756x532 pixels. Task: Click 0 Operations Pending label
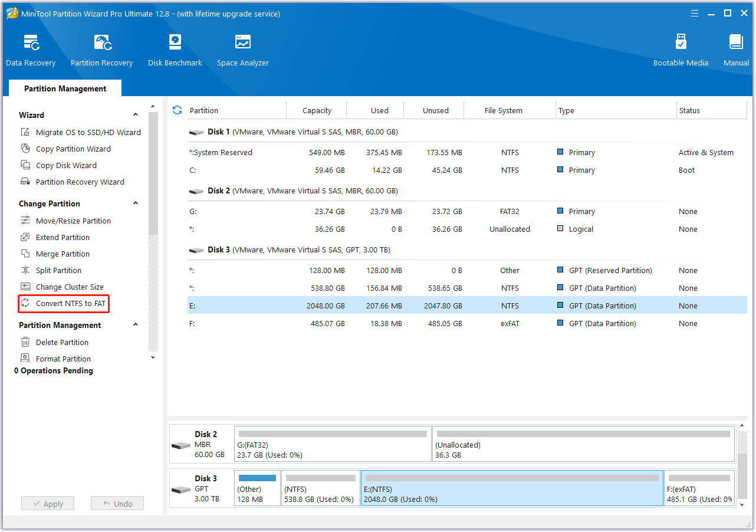coord(54,370)
